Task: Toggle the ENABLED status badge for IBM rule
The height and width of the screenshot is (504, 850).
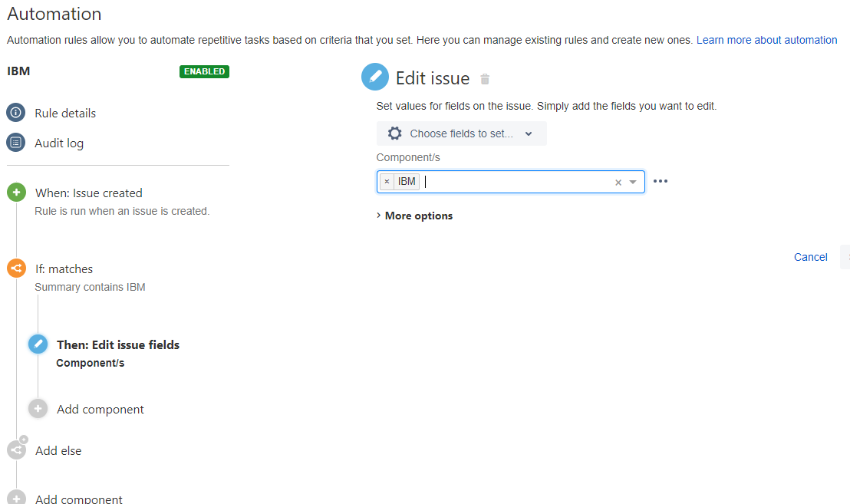Action: pos(204,71)
